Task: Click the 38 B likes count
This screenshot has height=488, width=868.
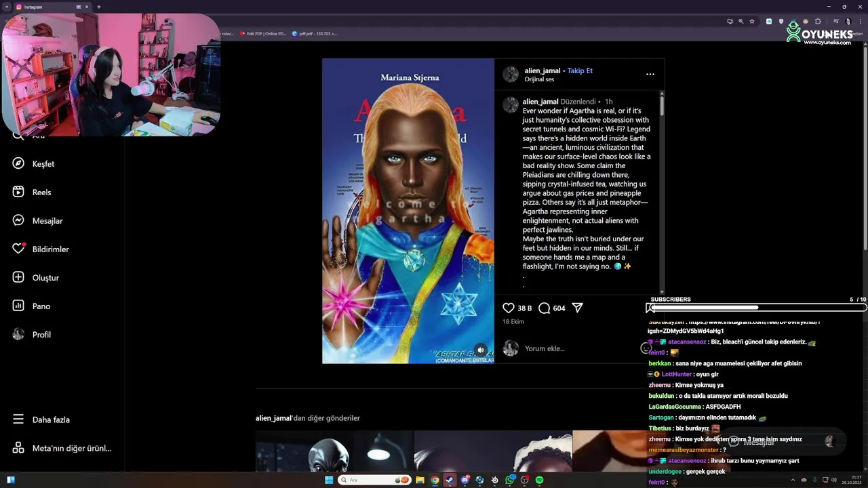Action: [x=525, y=308]
